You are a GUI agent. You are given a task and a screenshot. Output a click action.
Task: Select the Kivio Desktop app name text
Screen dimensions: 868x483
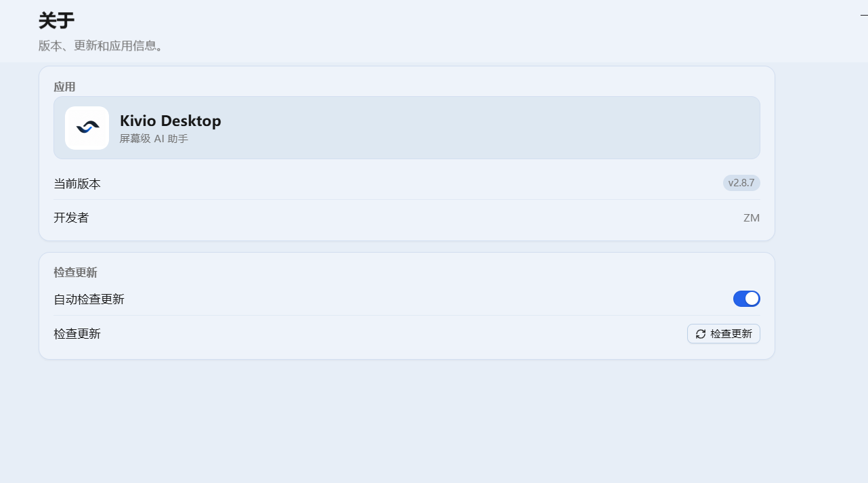171,121
